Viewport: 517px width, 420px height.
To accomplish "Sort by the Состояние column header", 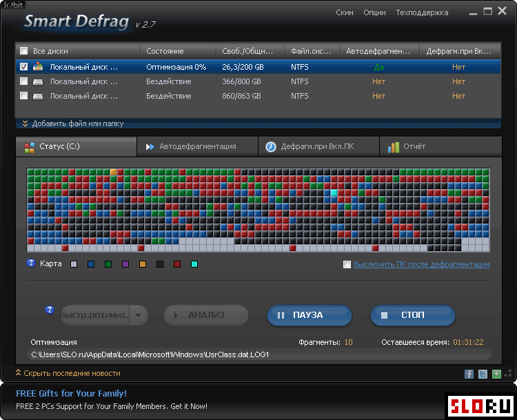I will (x=179, y=51).
